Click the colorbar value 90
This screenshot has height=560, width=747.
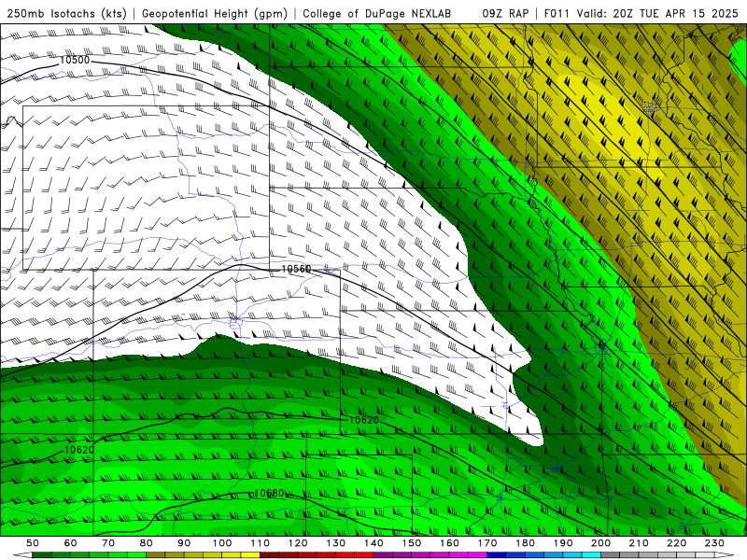184,543
